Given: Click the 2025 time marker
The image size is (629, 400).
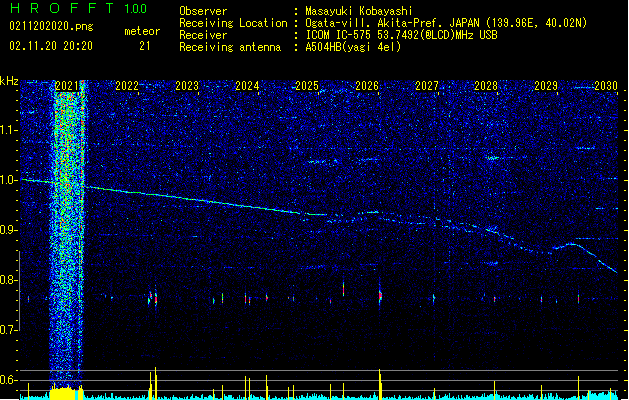Looking at the screenshot, I should [307, 86].
